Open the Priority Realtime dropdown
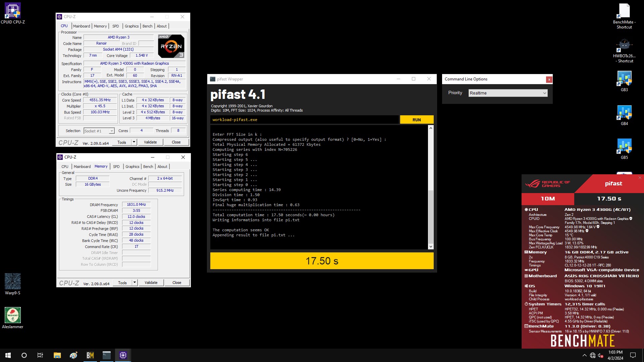This screenshot has width=644, height=362. point(508,93)
